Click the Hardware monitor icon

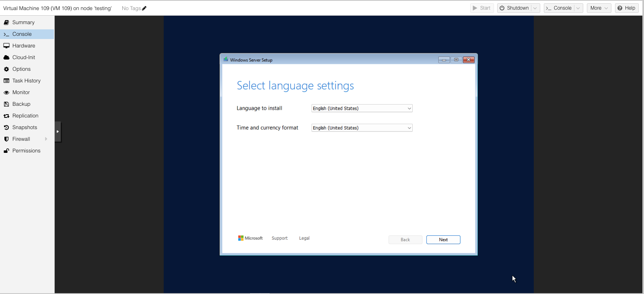[6, 46]
